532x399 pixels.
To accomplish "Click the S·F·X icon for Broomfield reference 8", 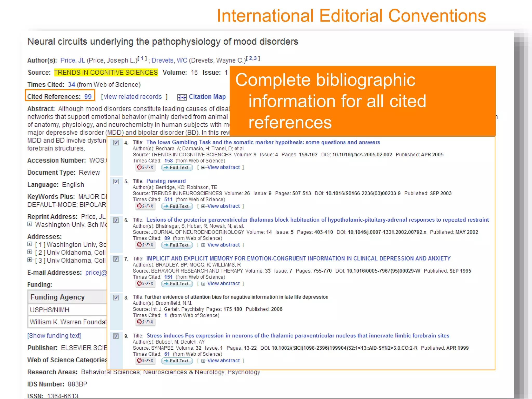I will pyautogui.click(x=145, y=322).
